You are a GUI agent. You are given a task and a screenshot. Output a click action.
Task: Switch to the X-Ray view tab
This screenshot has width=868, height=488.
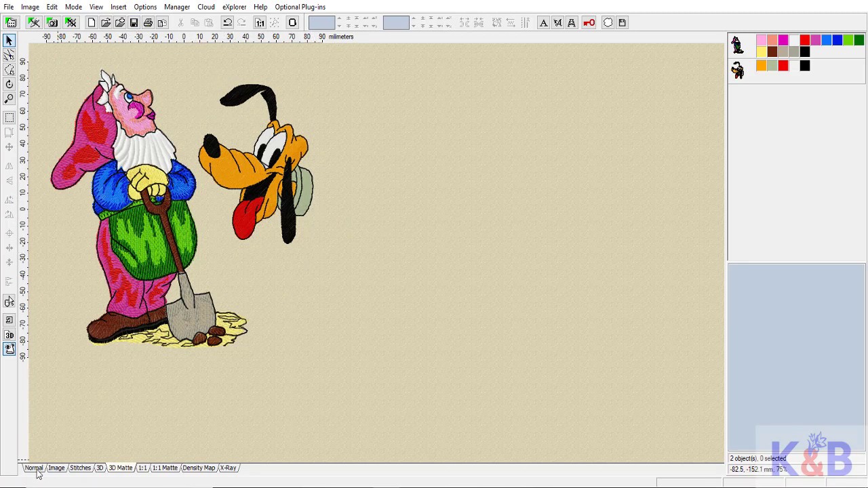[x=229, y=468]
